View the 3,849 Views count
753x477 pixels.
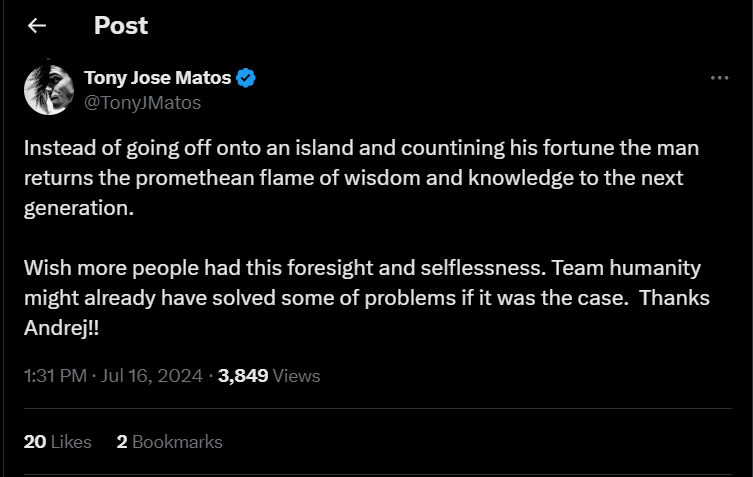[x=268, y=376]
